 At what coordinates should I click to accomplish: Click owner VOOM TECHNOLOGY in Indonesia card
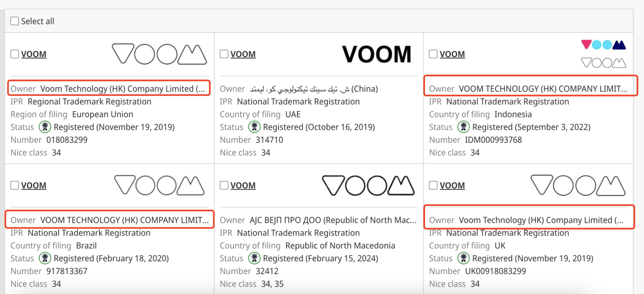pyautogui.click(x=543, y=89)
